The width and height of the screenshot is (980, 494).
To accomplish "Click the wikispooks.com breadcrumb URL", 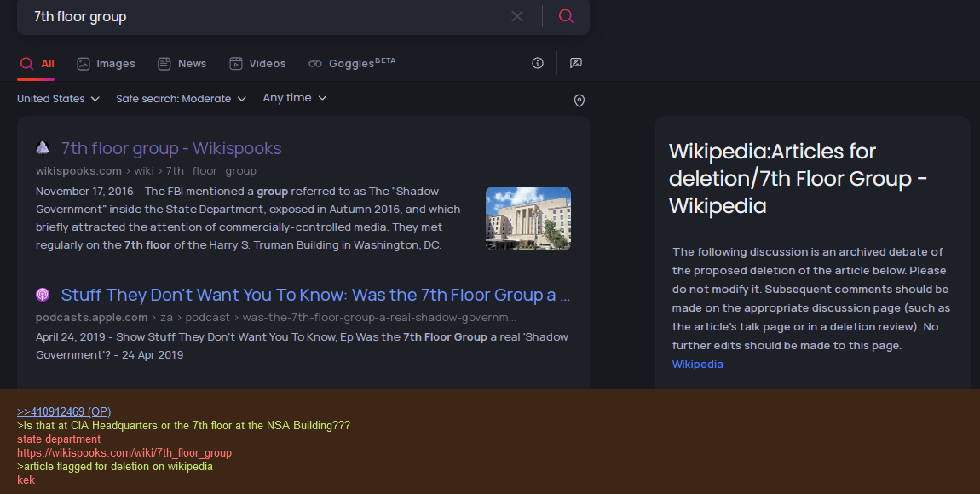I will 146,171.
